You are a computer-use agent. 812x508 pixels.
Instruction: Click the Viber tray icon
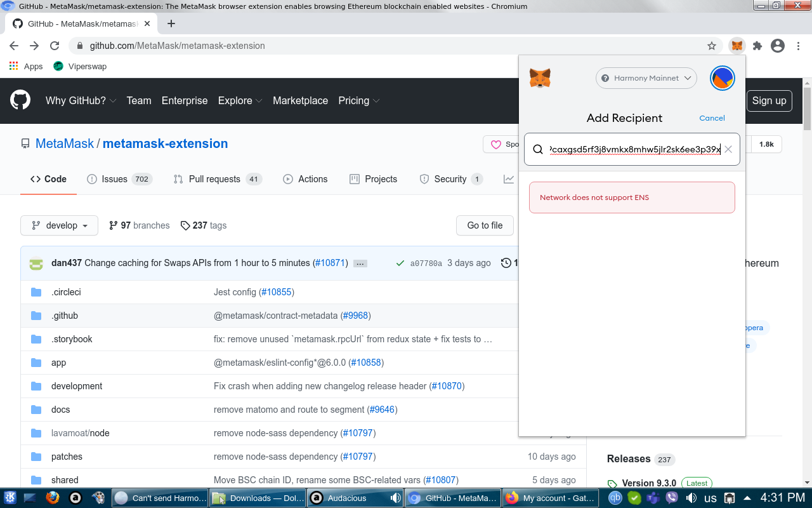tap(672, 498)
